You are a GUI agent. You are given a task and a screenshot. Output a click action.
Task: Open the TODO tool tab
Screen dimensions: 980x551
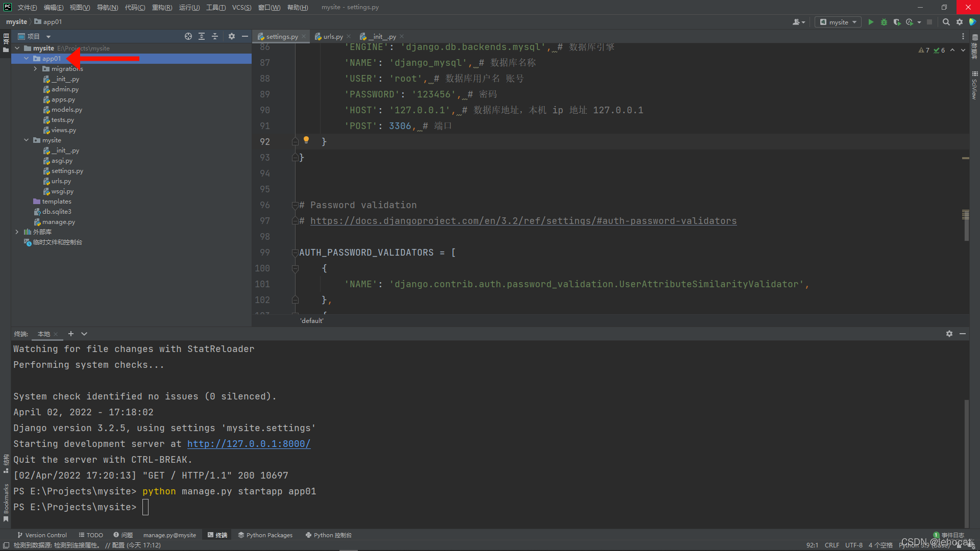click(x=91, y=535)
